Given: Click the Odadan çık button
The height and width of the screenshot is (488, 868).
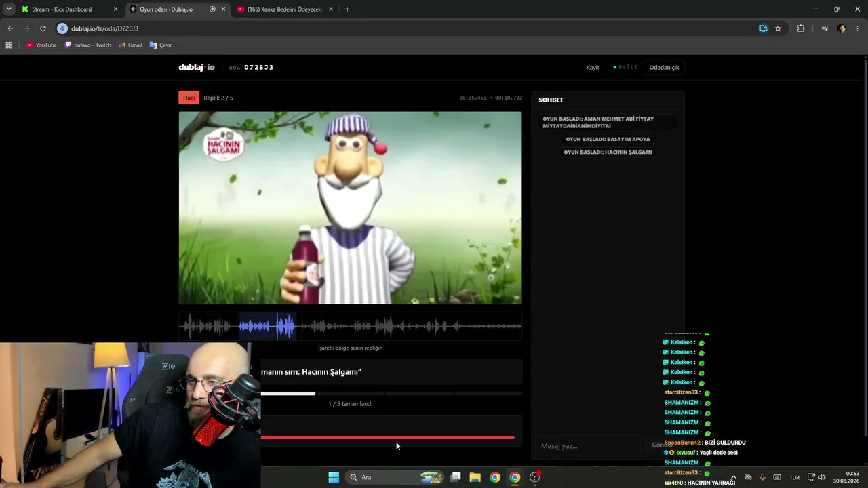Looking at the screenshot, I should coord(664,68).
